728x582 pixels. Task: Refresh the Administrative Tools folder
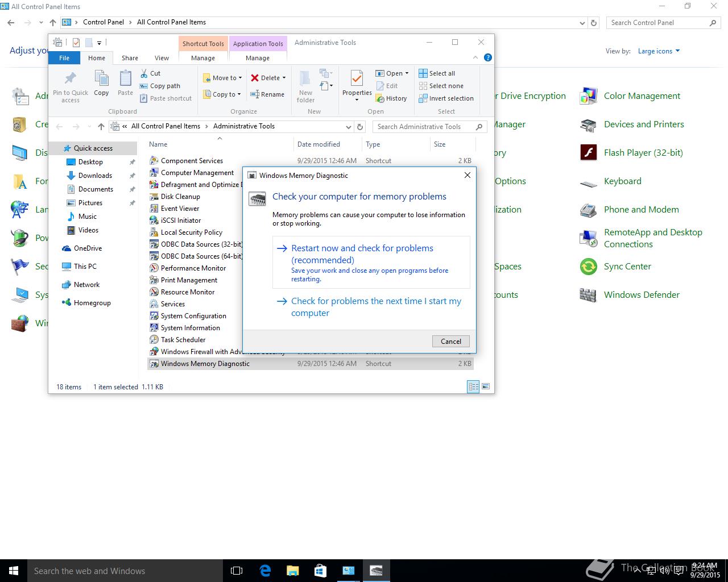(359, 127)
